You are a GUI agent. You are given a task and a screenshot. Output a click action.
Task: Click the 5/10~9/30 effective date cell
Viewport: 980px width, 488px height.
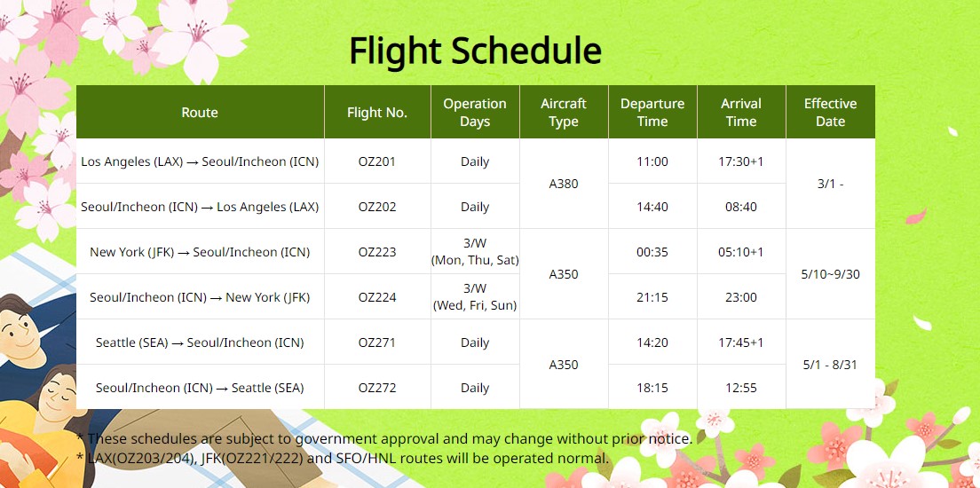(830, 274)
